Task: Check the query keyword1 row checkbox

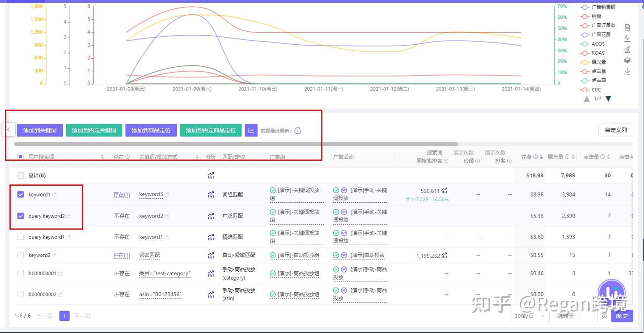Action: (21, 237)
